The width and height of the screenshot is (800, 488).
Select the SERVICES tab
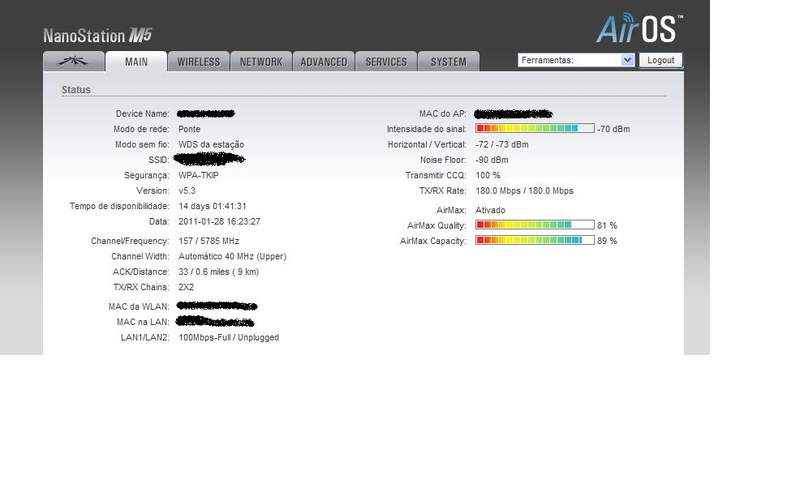pos(386,61)
